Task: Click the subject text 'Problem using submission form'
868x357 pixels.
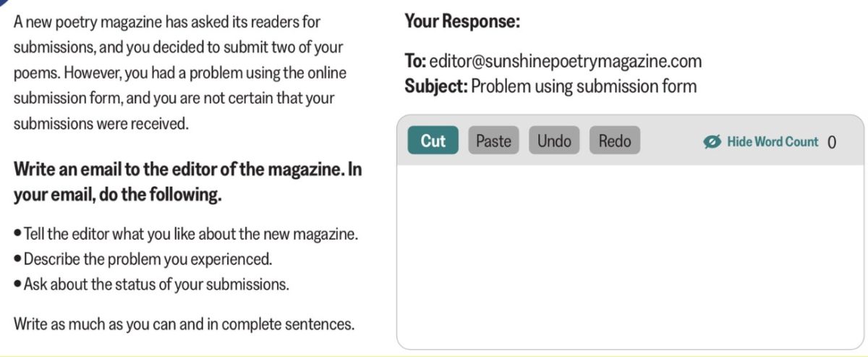Action: point(584,87)
